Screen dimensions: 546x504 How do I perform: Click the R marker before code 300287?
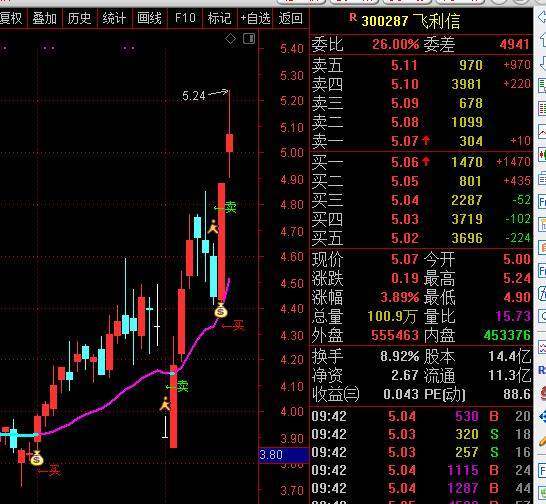pyautogui.click(x=353, y=17)
